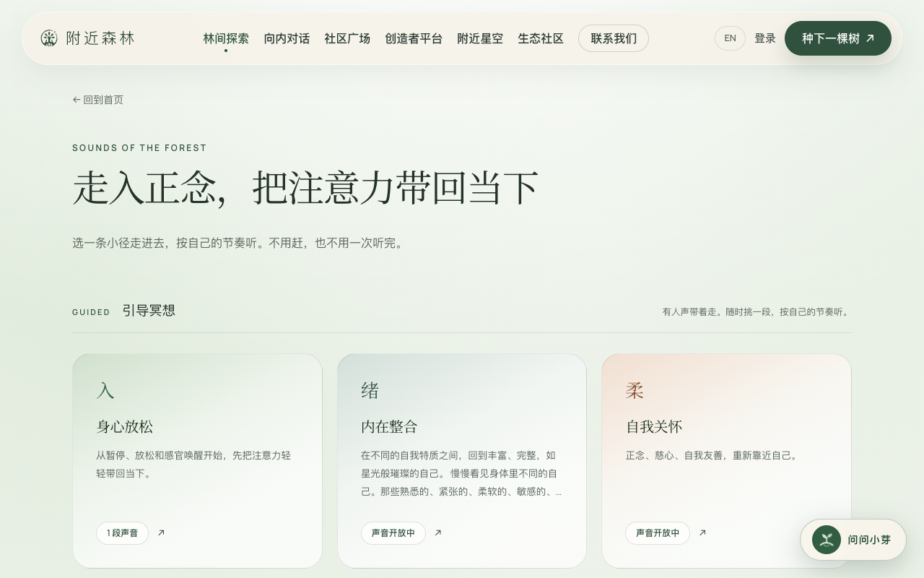Click the 种下一棵树 button
924x578 pixels.
click(x=838, y=38)
